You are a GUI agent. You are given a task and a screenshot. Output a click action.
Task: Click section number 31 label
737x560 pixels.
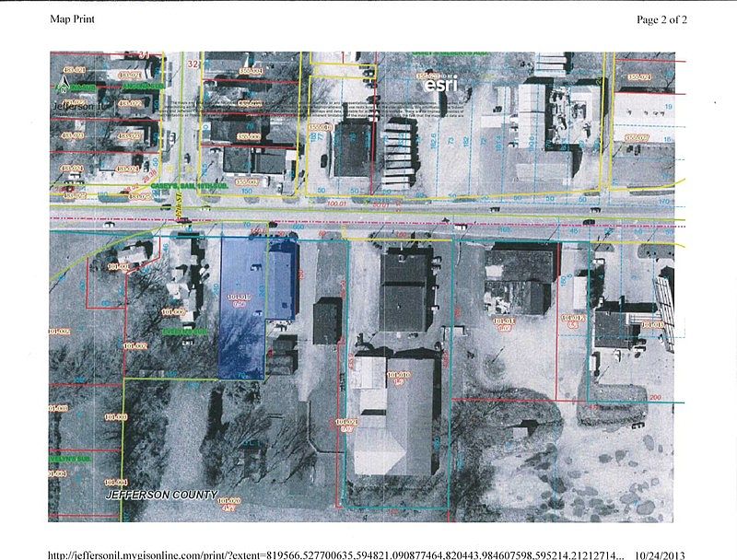[144, 56]
